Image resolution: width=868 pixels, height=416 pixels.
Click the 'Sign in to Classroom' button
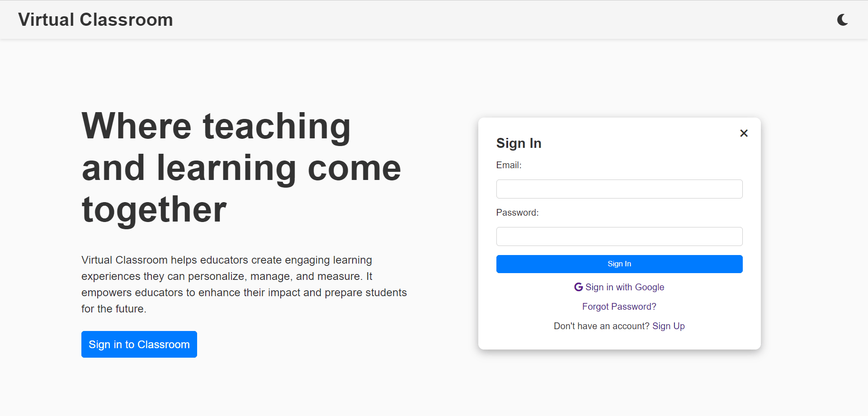139,344
